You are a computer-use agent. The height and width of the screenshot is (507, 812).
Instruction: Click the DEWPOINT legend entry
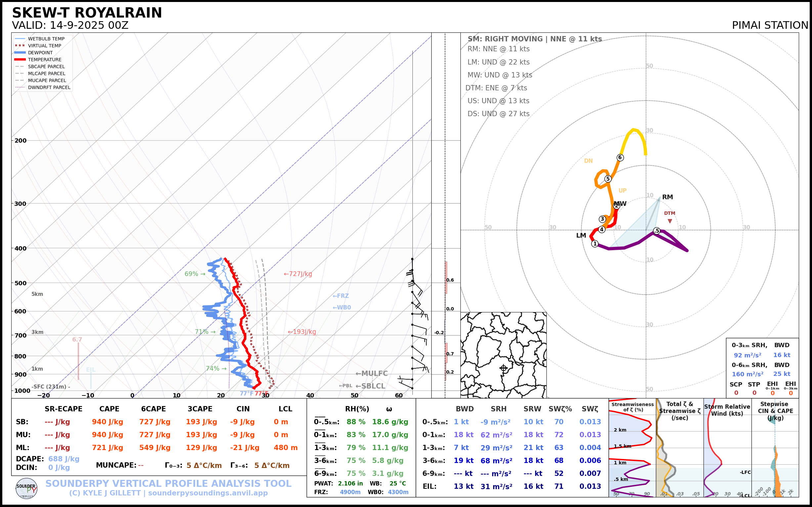(40, 53)
